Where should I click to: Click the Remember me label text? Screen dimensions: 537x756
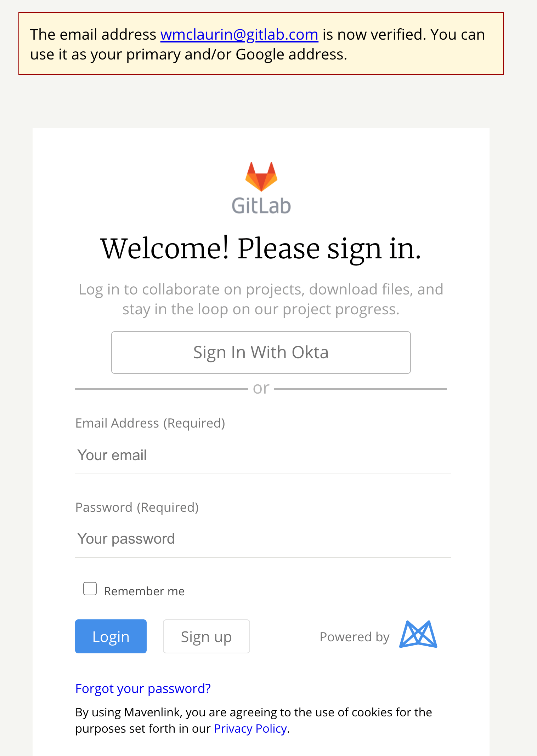coord(144,591)
